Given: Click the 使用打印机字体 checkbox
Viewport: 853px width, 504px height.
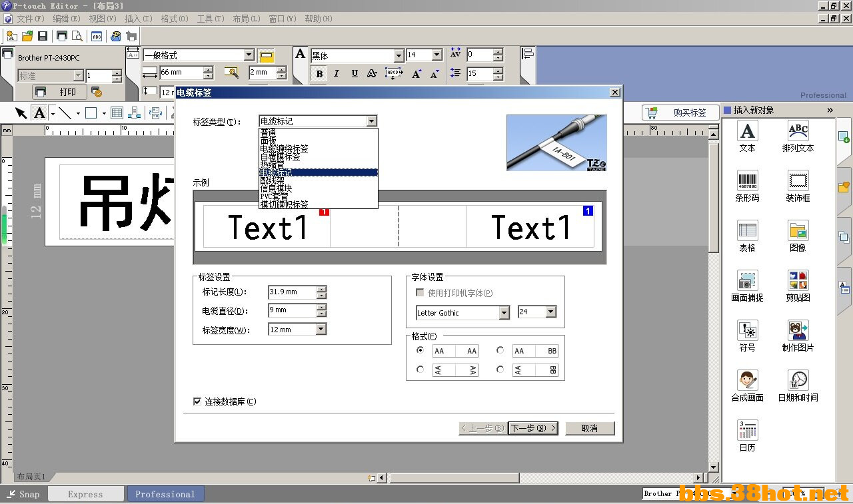Looking at the screenshot, I should click(420, 292).
